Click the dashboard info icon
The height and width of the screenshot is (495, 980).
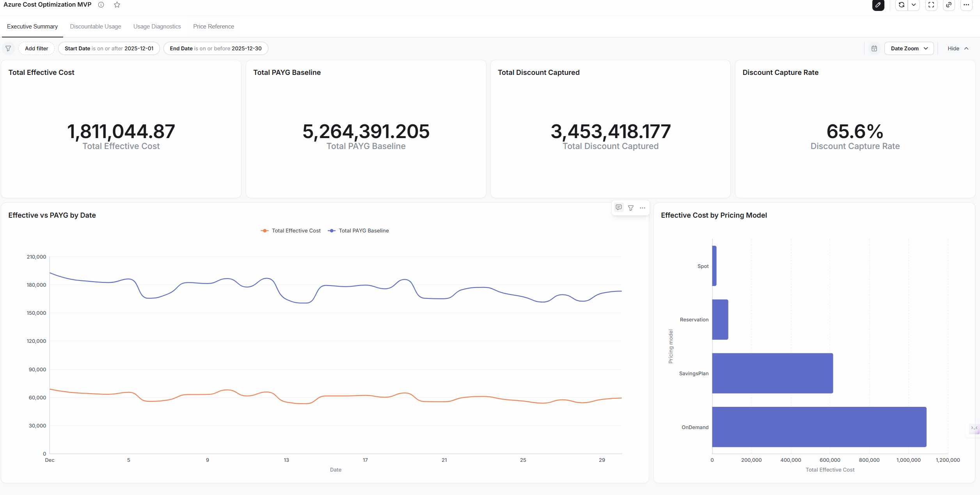[x=101, y=5]
